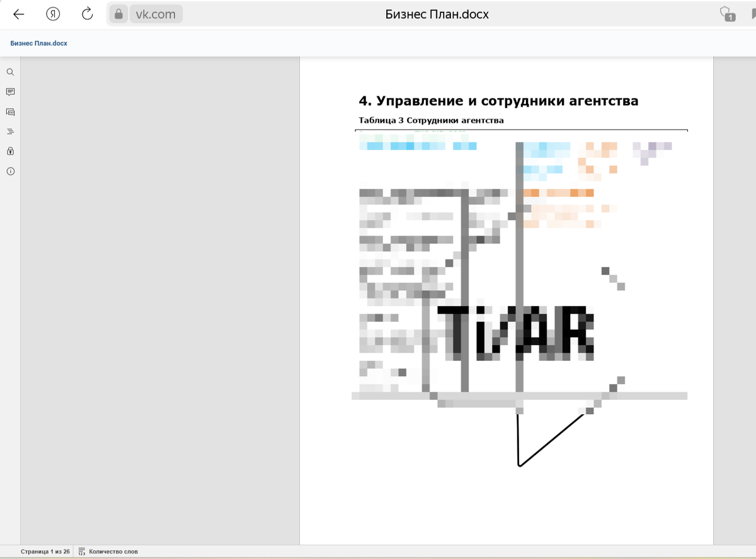Viewport: 756px width, 559px height.
Task: Open the comments panel icon
Action: coord(10,91)
